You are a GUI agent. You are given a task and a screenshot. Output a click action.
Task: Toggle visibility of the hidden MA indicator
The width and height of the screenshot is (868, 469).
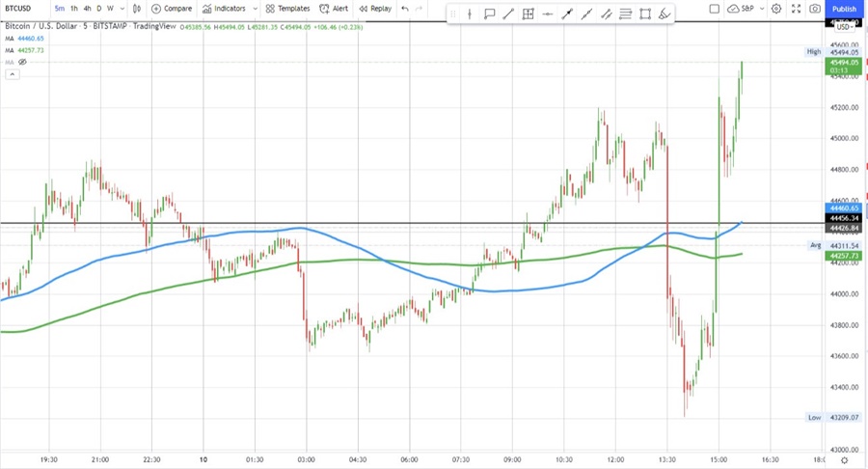(x=23, y=62)
